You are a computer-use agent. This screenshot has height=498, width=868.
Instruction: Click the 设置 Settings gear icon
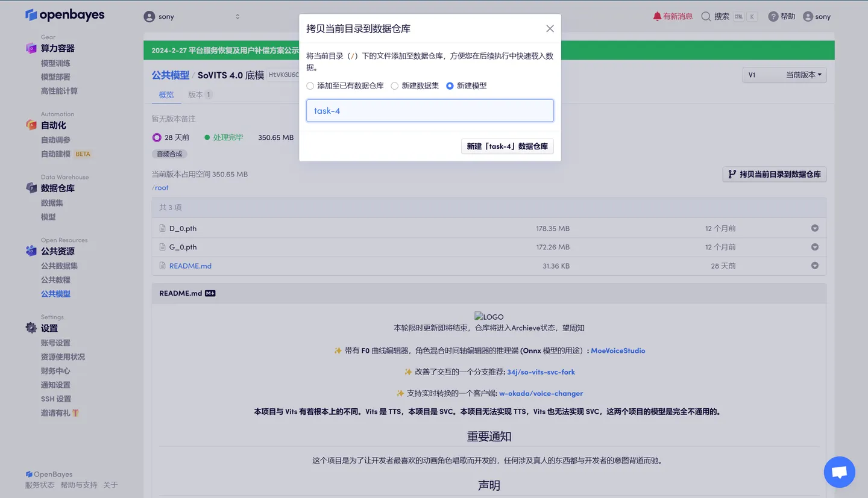tap(31, 328)
